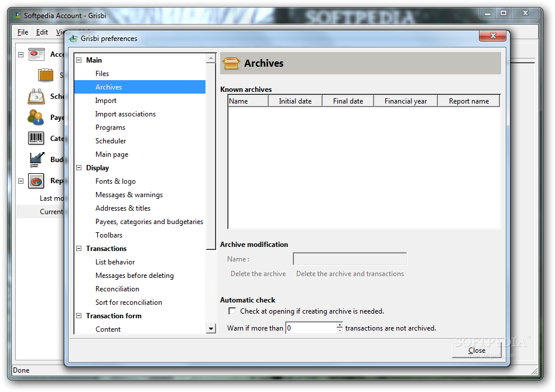The width and height of the screenshot is (555, 392).
Task: Select Reconciliation tree item
Action: pos(117,288)
